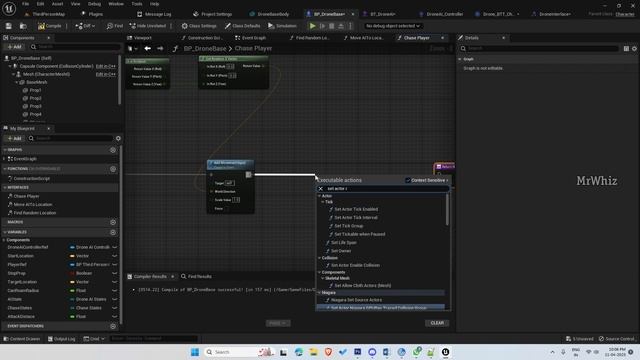
Task: Collapse the Interfaces section
Action: [5, 187]
